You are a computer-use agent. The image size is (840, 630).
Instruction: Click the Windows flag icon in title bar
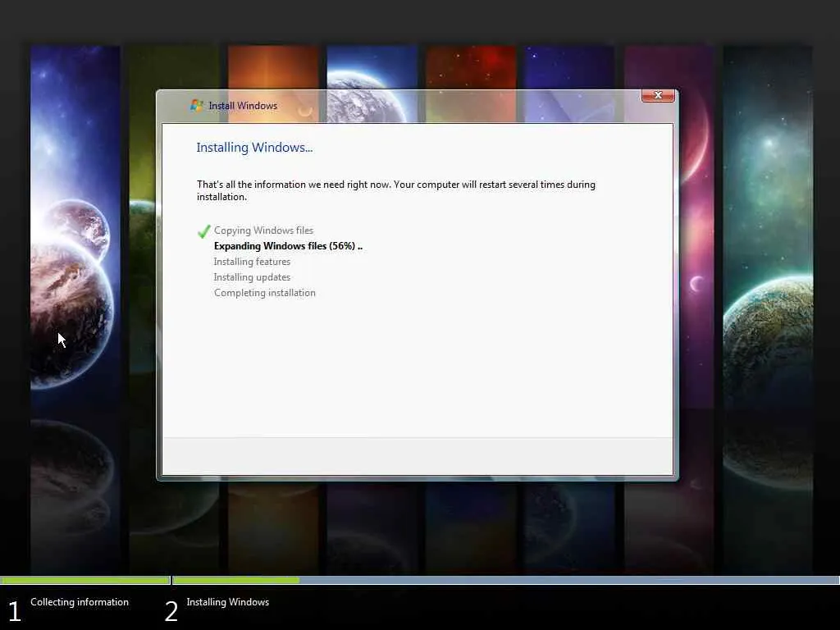[197, 106]
